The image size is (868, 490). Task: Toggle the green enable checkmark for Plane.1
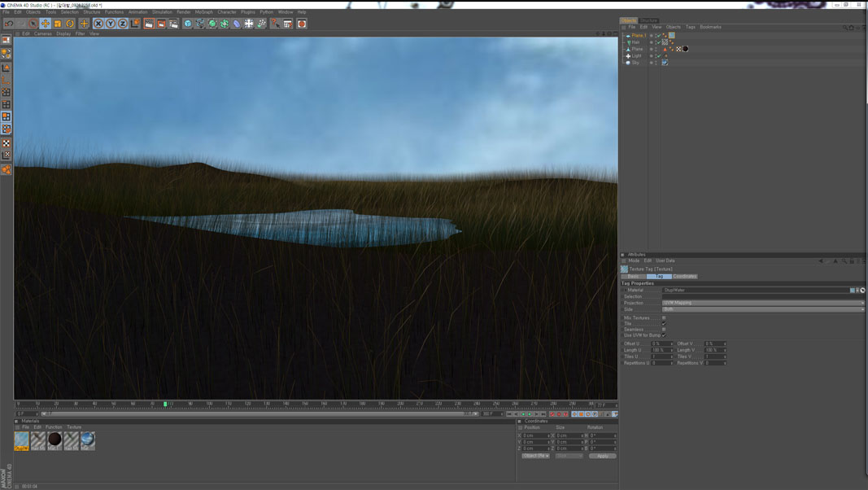pyautogui.click(x=659, y=36)
